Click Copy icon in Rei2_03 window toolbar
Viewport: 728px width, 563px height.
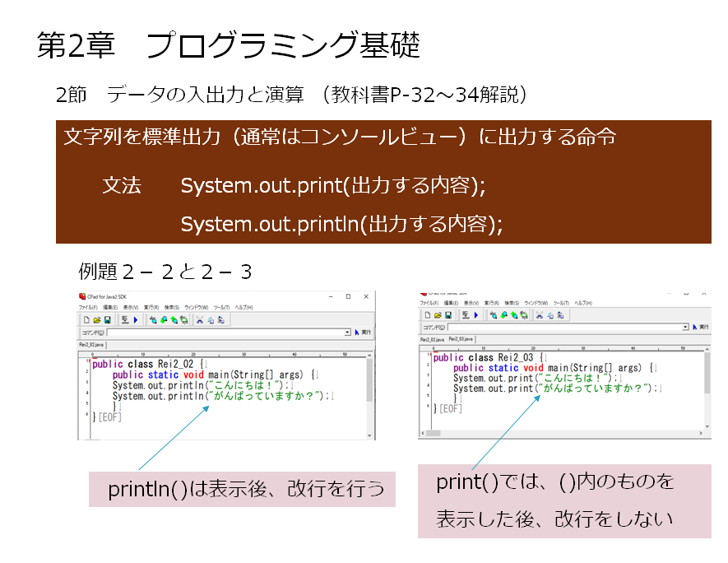[x=550, y=315]
